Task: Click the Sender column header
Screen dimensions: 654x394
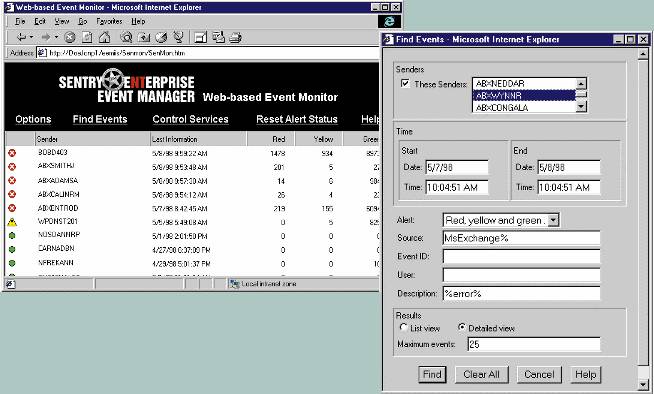Action: (92, 139)
